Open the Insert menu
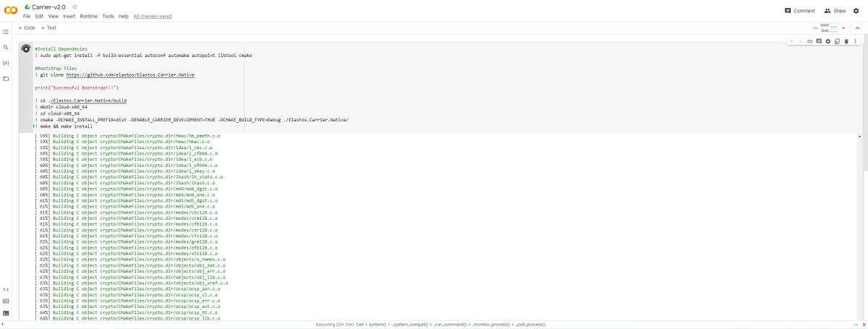Viewport: 868px width, 329px height. coord(69,16)
